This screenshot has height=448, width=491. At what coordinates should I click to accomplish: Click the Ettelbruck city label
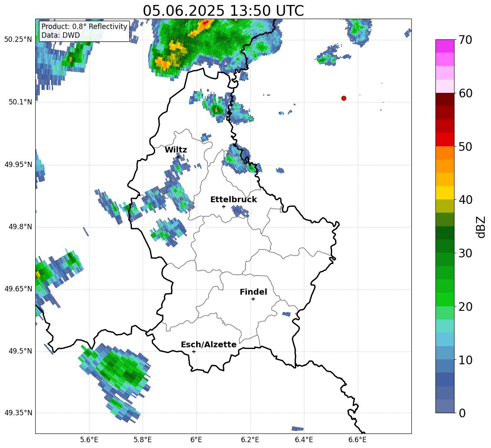point(233,200)
